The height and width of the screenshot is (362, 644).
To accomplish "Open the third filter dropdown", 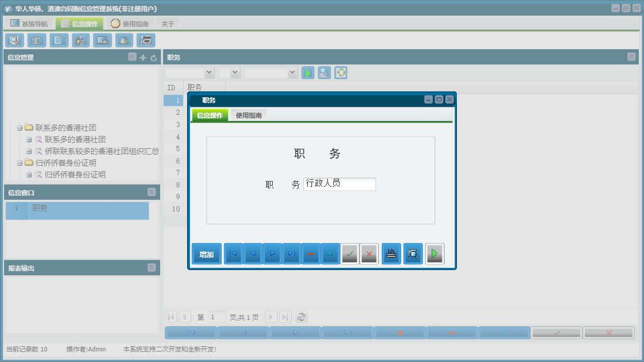I will tap(292, 73).
